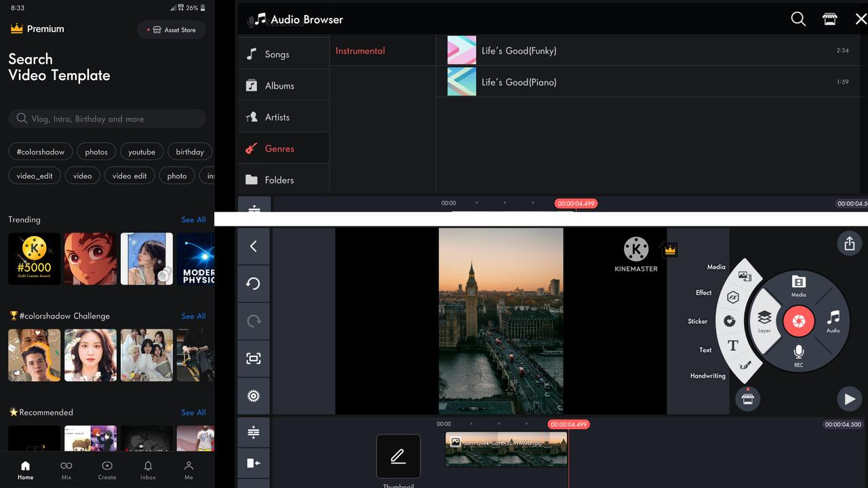This screenshot has height=488, width=868.
Task: Add an Effect layer from the Layer submenu
Action: pyautogui.click(x=733, y=298)
